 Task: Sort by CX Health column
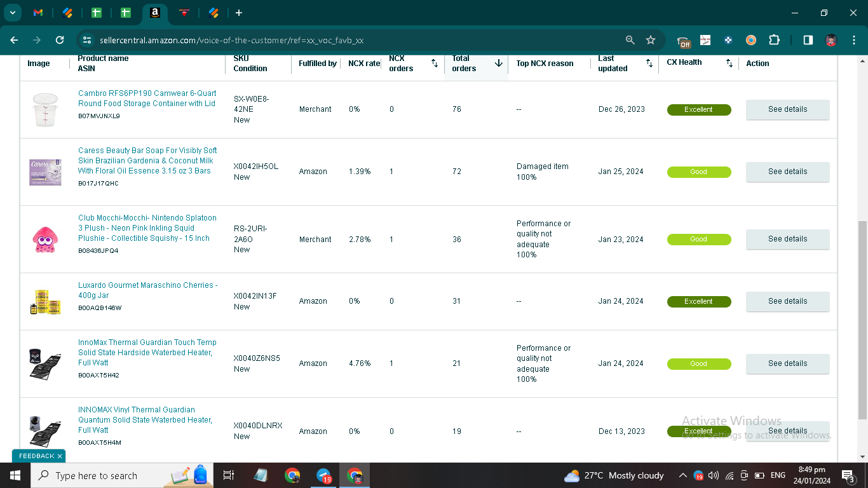pos(729,64)
